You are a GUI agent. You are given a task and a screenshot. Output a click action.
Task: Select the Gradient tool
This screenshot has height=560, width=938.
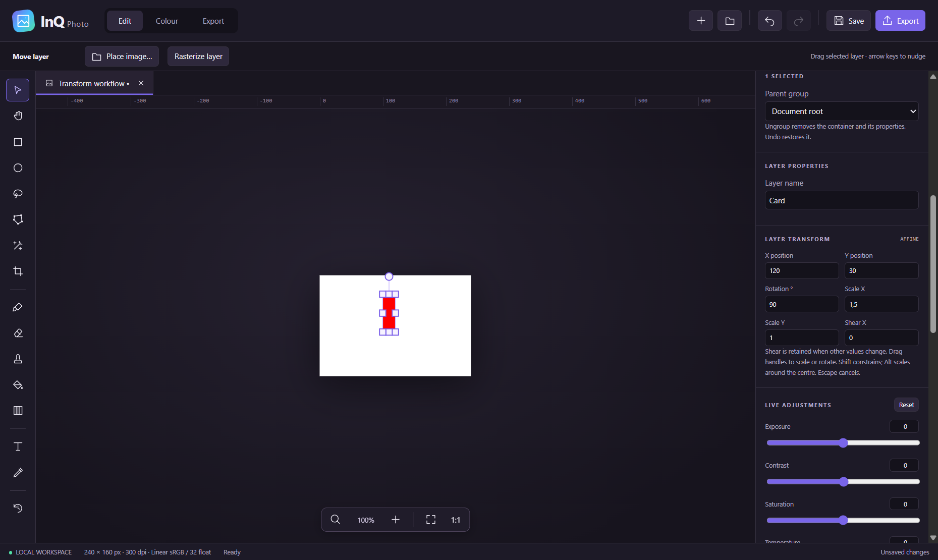(x=18, y=411)
